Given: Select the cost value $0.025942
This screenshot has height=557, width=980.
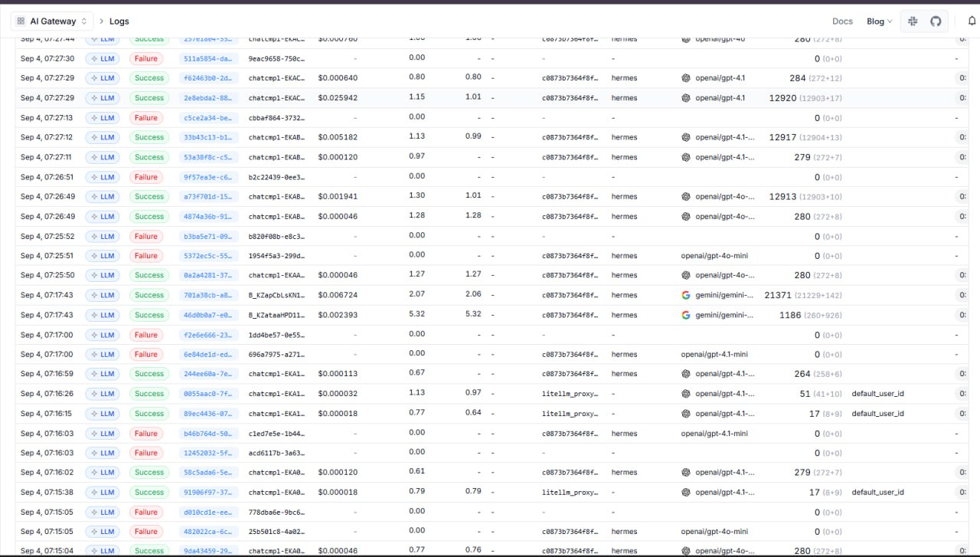Looking at the screenshot, I should pos(338,98).
